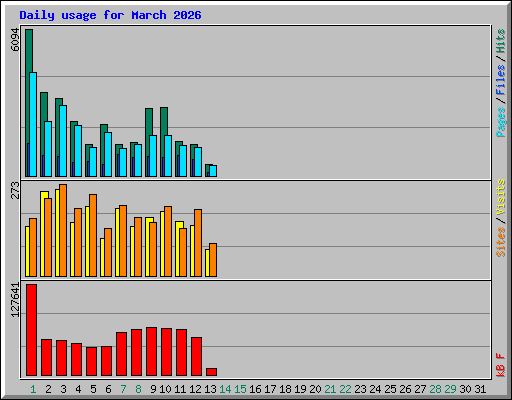Click day label 5 on the x-axis
Screen dimensions: 512x400
[x=93, y=389]
